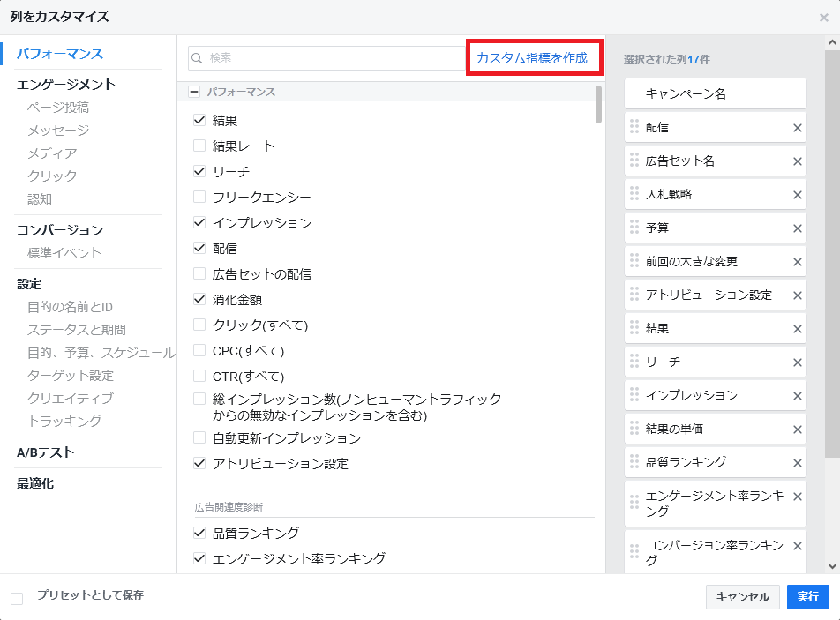
Task: Collapse the パフォーマンス section
Action: [x=195, y=92]
